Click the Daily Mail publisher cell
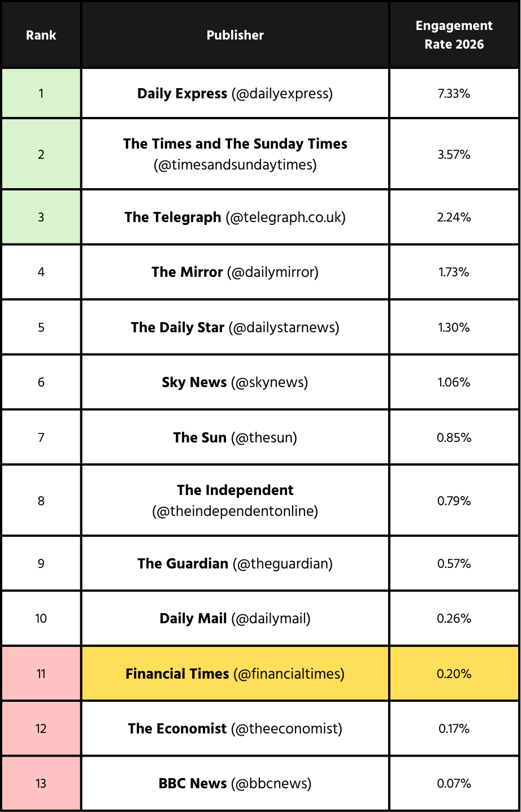521x812 pixels. (x=235, y=618)
